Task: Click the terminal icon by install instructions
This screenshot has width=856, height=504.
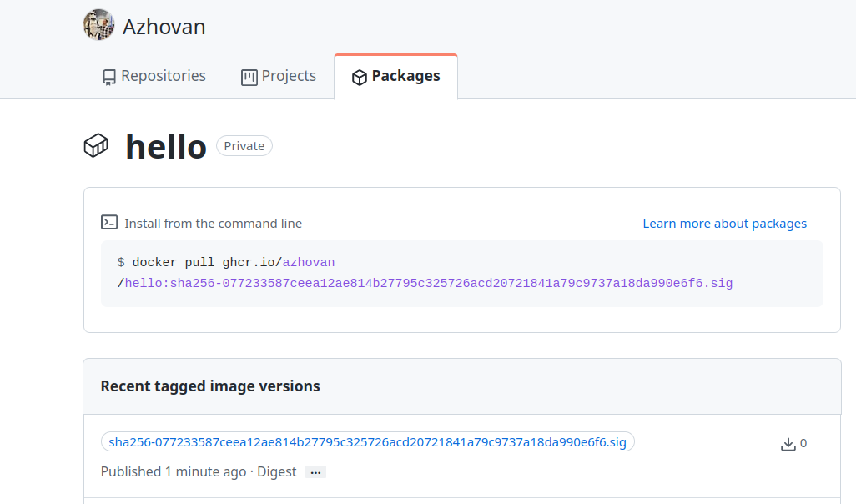Action: click(109, 222)
